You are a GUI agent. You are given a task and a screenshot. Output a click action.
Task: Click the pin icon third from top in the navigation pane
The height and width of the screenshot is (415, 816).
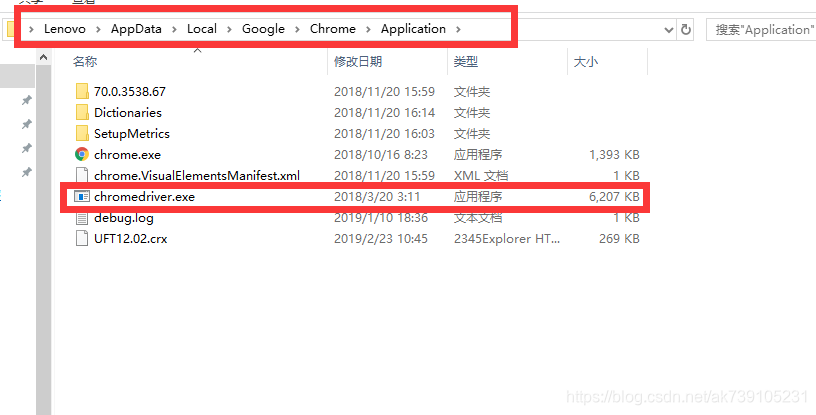click(26, 148)
